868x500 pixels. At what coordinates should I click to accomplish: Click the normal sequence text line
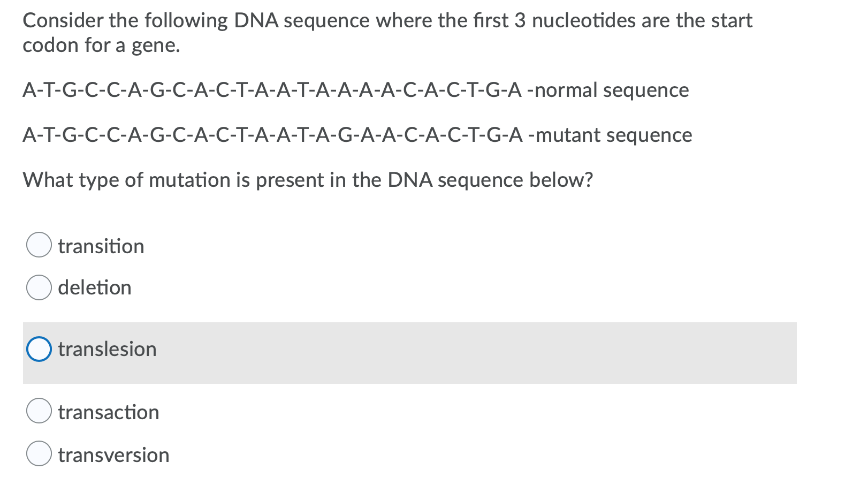[x=356, y=90]
